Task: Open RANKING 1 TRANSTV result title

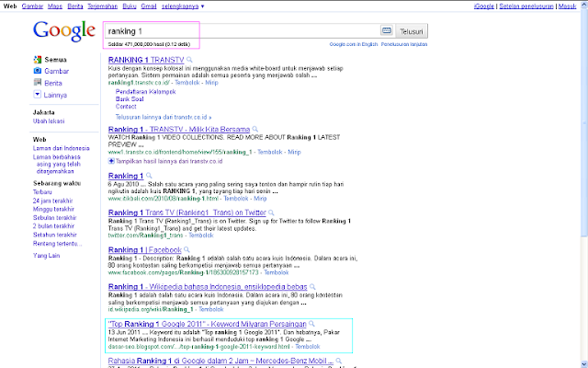Action: (146, 60)
